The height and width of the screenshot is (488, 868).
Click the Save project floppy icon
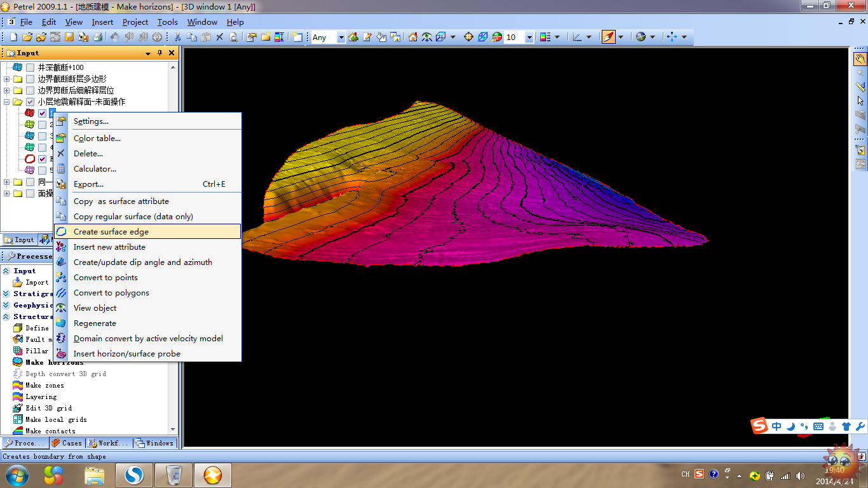(69, 37)
